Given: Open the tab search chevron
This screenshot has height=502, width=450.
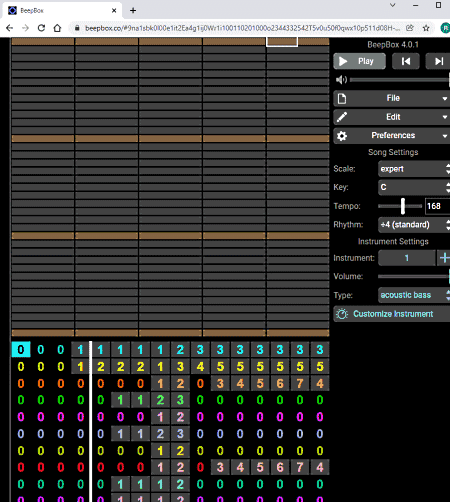Looking at the screenshot, I should coord(393,5).
